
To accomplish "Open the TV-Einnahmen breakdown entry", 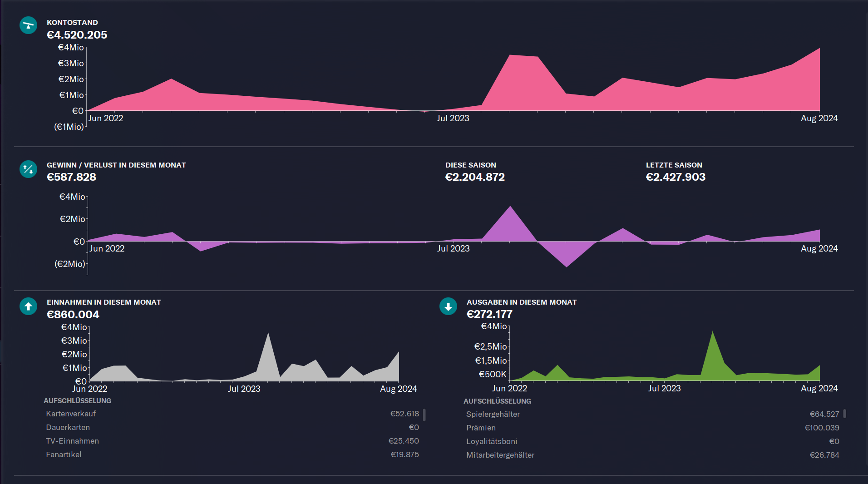I will tap(232, 441).
